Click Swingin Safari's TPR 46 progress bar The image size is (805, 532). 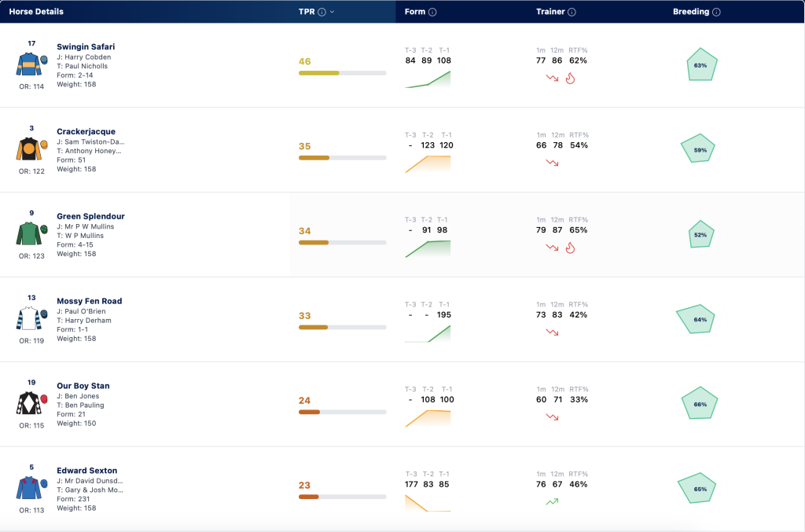point(343,73)
